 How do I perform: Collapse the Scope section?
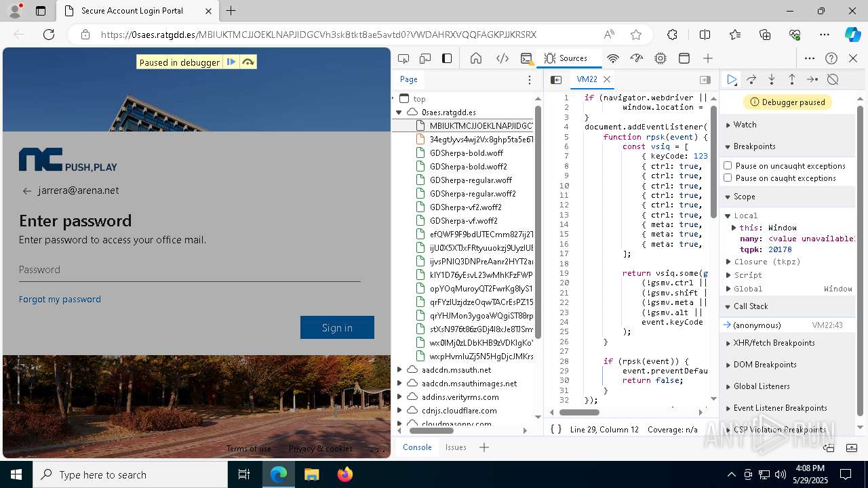[787, 197]
